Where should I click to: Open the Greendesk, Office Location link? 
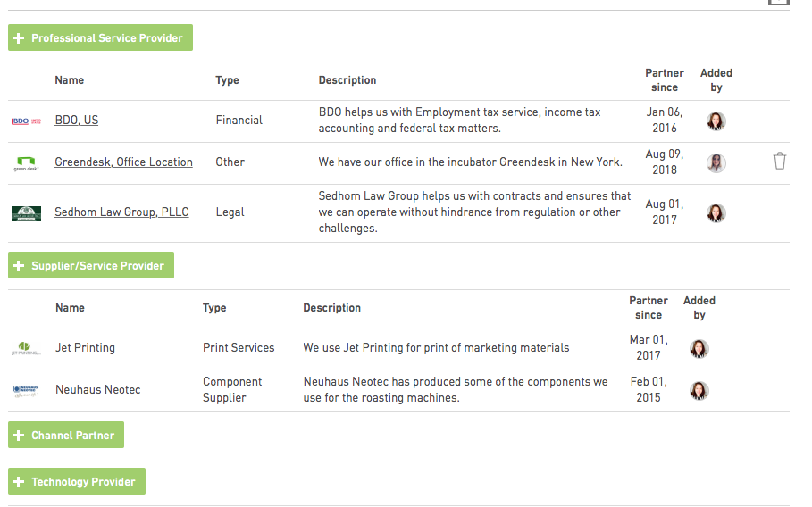pos(123,162)
